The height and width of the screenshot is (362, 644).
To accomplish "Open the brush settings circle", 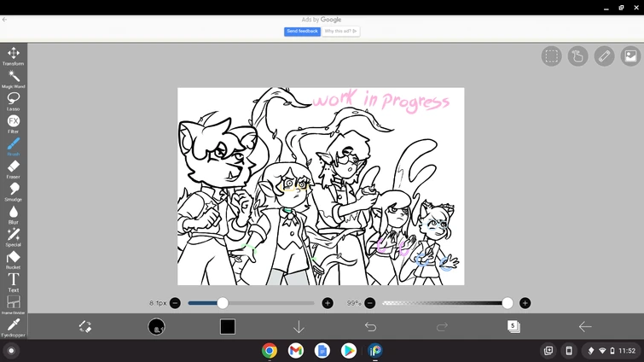I will 156,327.
